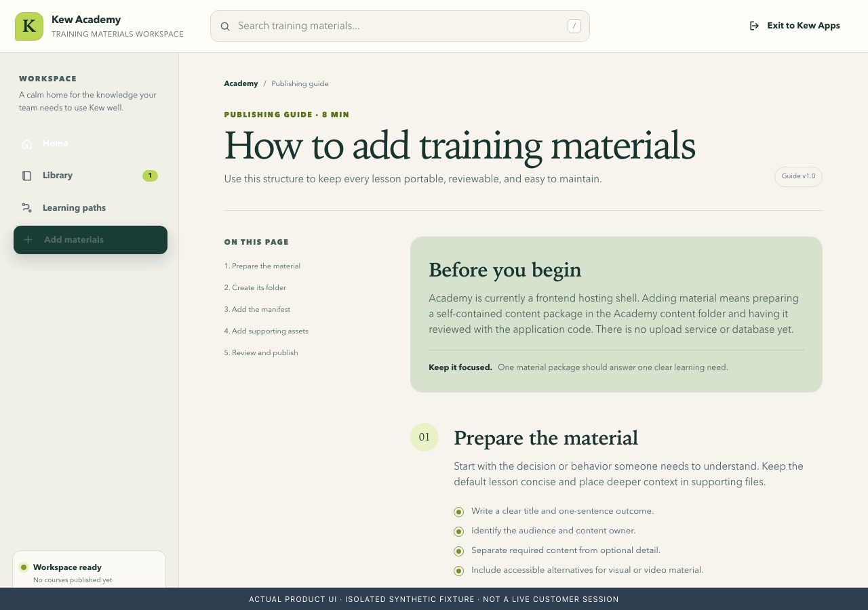Click the green Workspace ready status dot
Image resolution: width=868 pixels, height=610 pixels.
tap(24, 567)
